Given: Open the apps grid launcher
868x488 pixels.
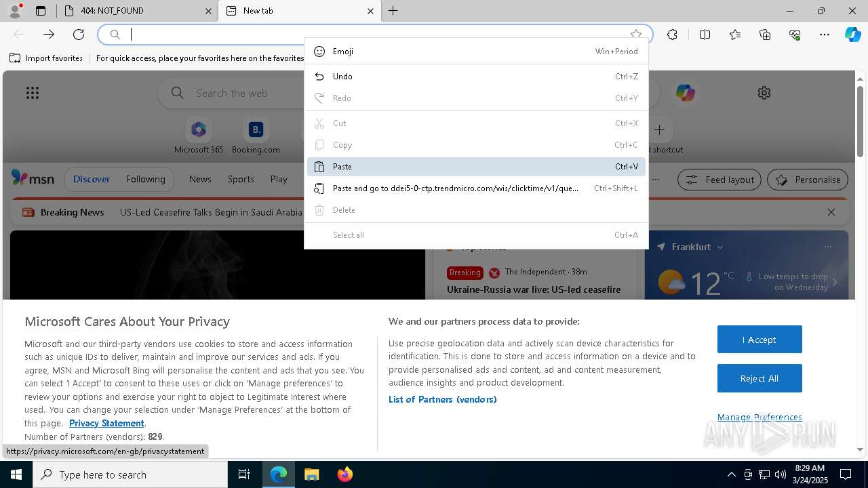Looking at the screenshot, I should point(33,93).
